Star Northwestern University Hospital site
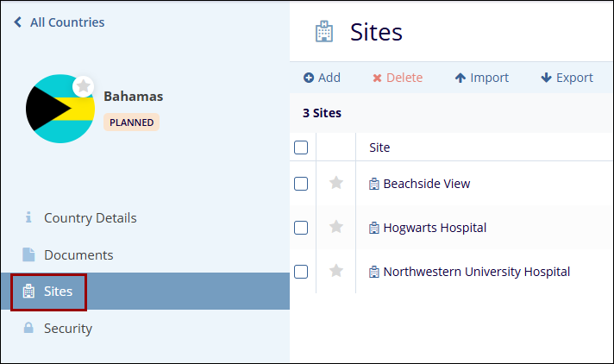The height and width of the screenshot is (364, 614). click(x=336, y=271)
